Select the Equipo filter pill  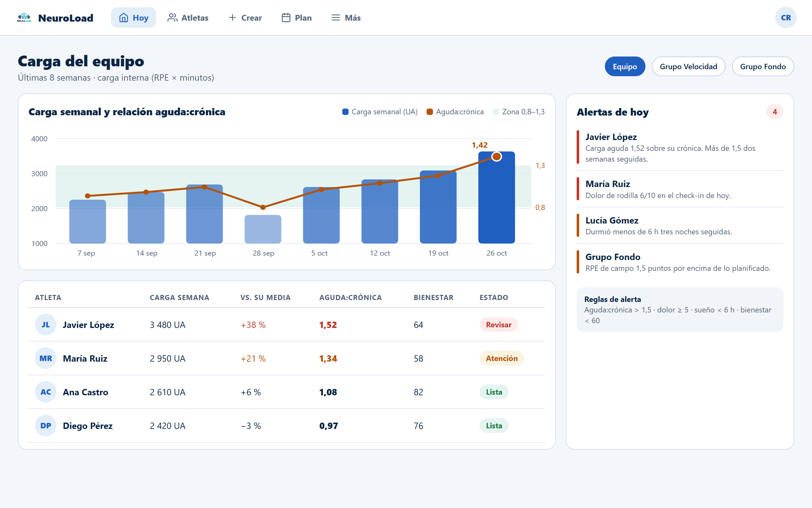coord(625,67)
